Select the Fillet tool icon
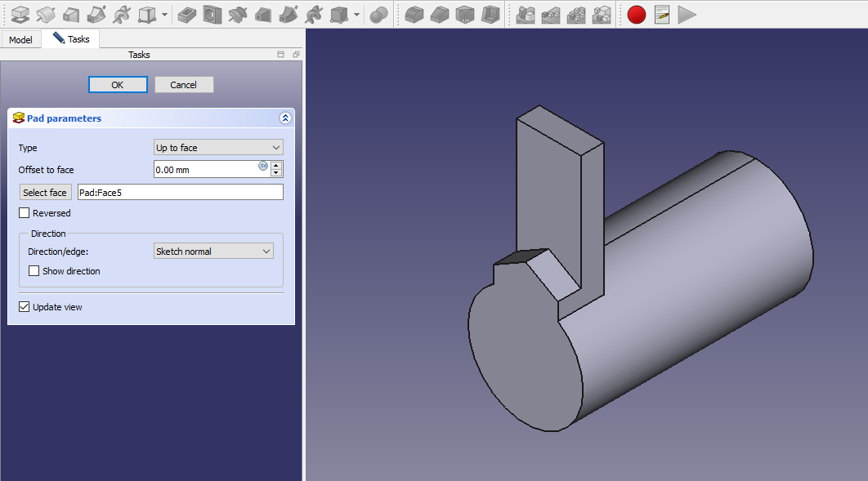Image resolution: width=868 pixels, height=481 pixels. [414, 14]
